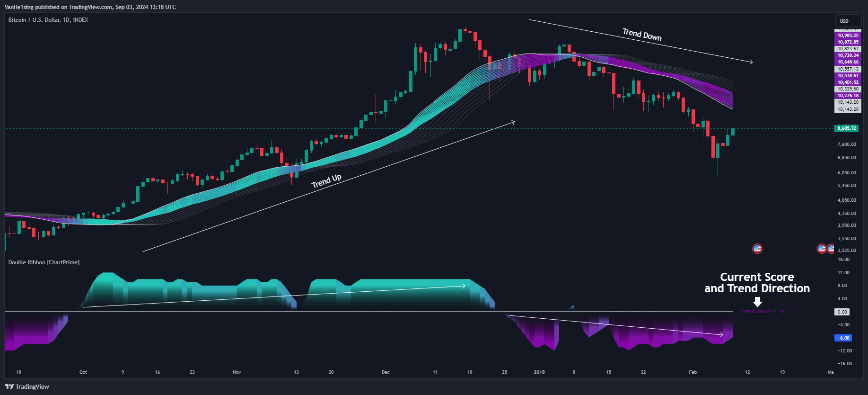Click the gray 0.00 indicator scale label

tap(842, 312)
